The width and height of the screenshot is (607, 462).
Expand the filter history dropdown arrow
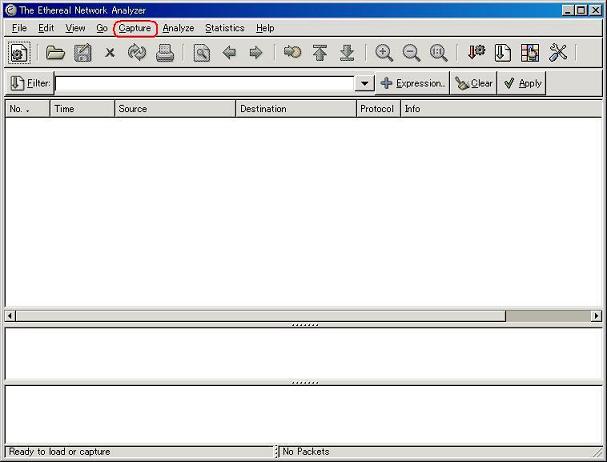click(x=364, y=83)
